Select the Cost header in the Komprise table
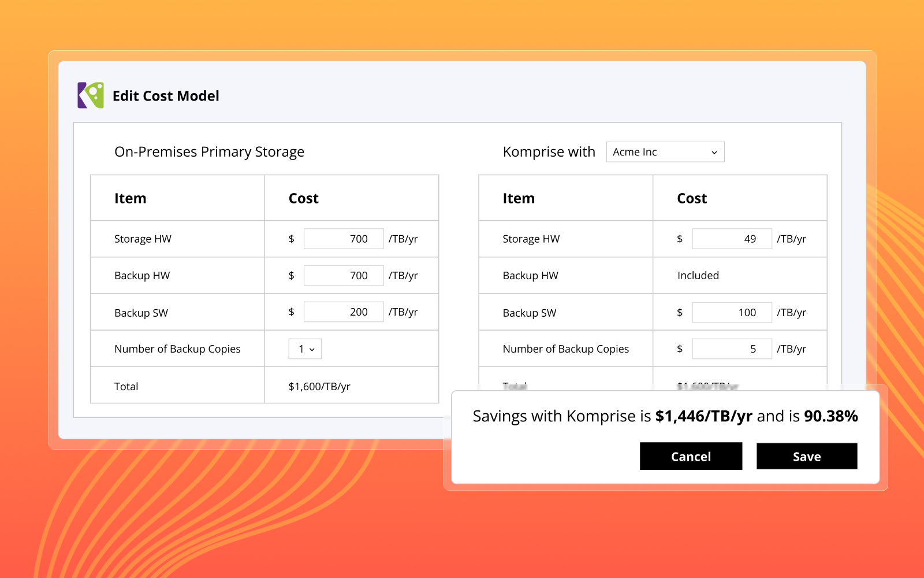This screenshot has width=924, height=578. [692, 198]
